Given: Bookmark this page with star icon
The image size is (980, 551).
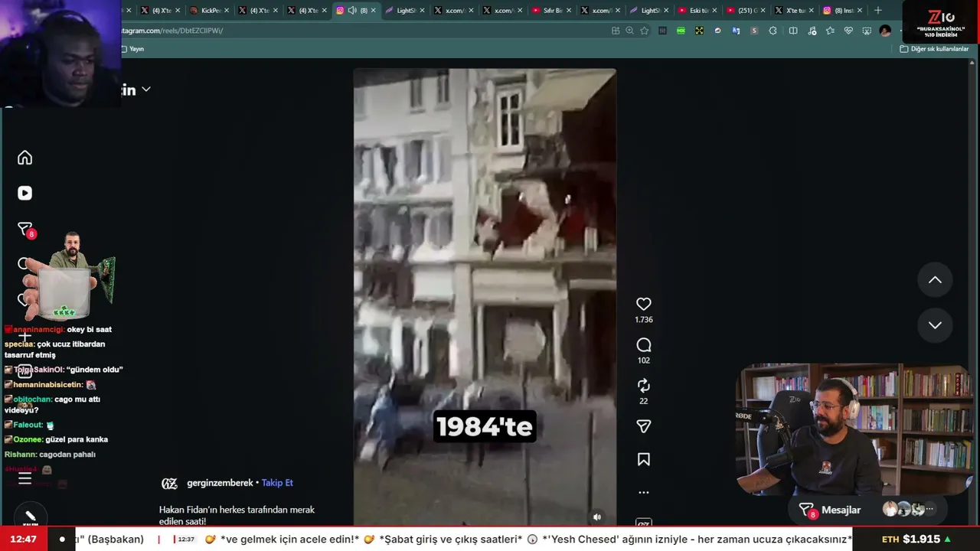Looking at the screenshot, I should tap(645, 31).
